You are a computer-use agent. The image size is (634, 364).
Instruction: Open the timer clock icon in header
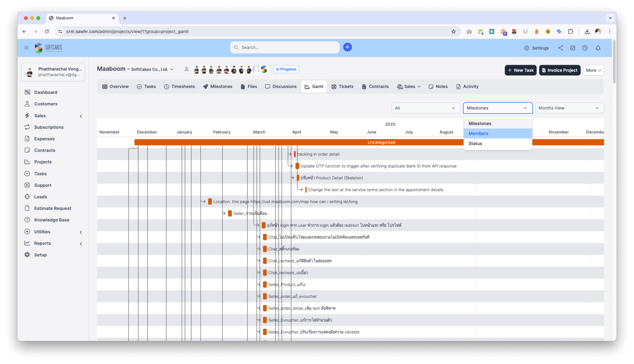pyautogui.click(x=585, y=48)
